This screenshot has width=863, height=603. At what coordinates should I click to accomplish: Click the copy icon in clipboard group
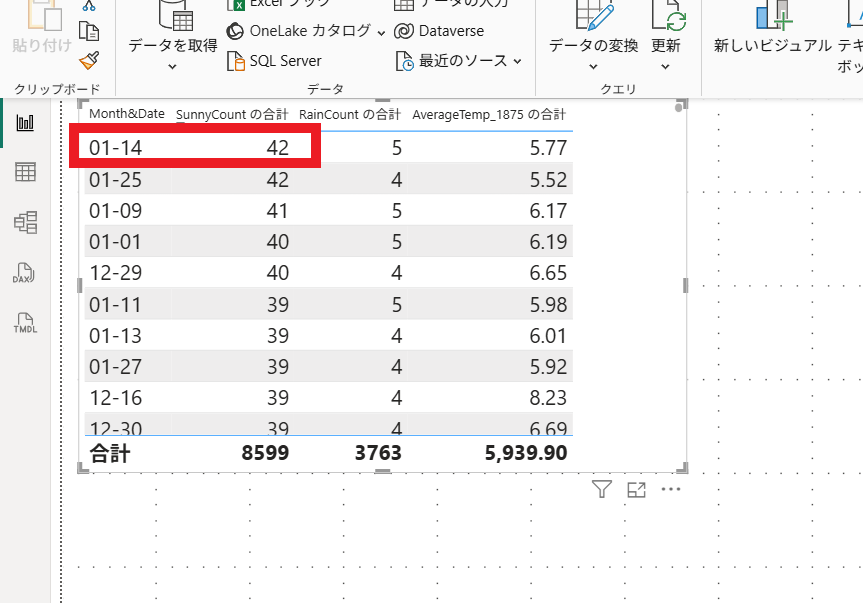pos(89,31)
